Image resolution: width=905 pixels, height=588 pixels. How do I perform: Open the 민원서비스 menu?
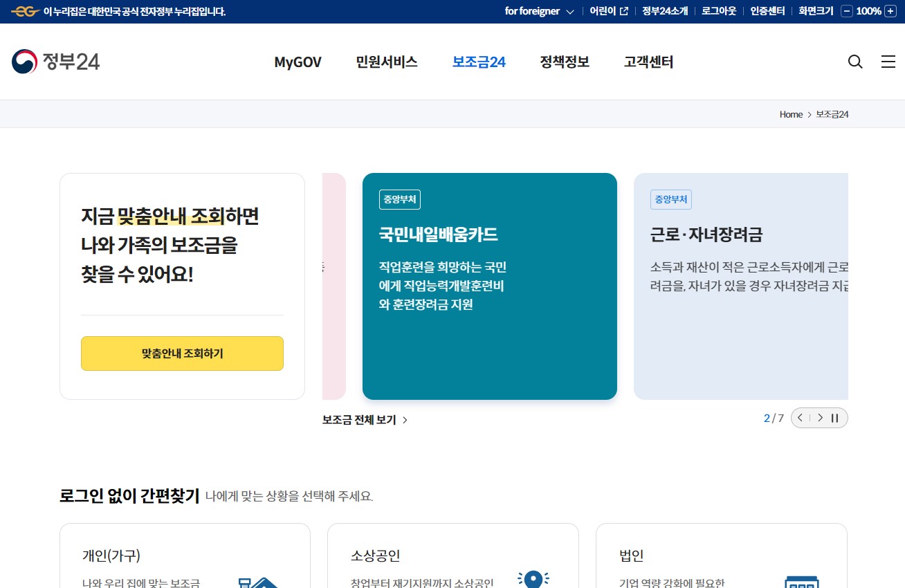click(387, 62)
